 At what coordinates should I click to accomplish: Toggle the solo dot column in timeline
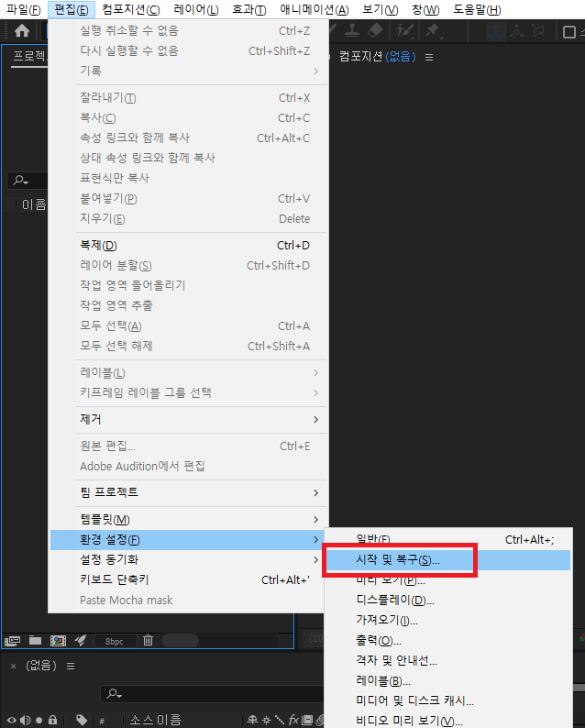tap(39, 721)
